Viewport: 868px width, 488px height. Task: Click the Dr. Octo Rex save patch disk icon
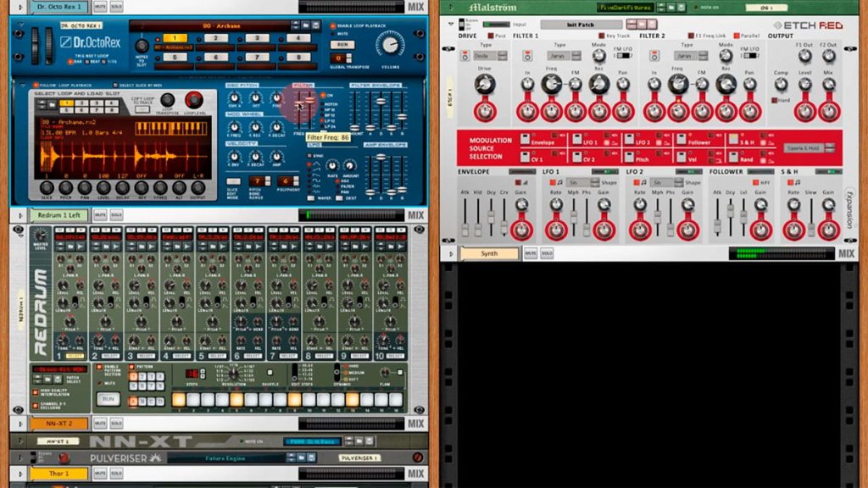tap(315, 25)
